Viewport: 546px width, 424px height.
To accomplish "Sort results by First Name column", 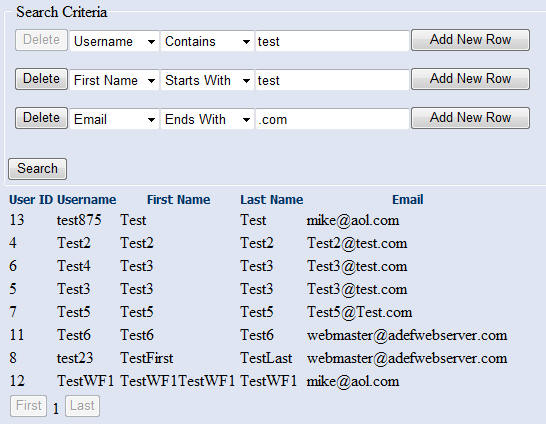I will 179,199.
